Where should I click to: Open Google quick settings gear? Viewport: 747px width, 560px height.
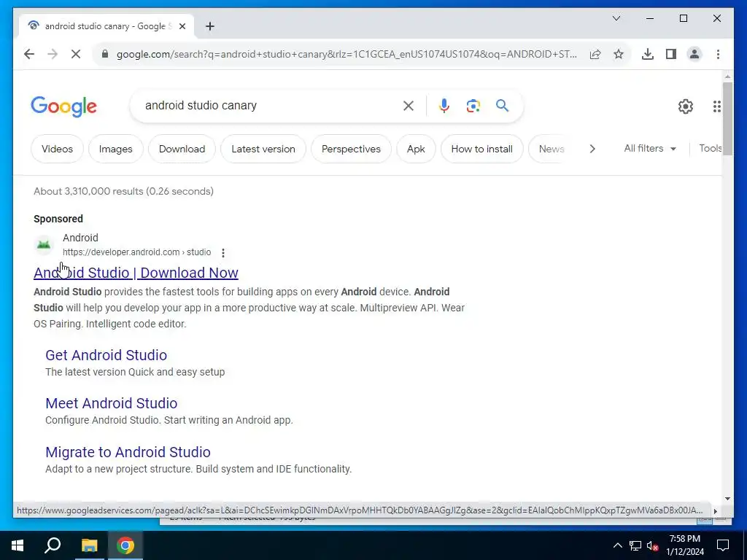tap(686, 106)
